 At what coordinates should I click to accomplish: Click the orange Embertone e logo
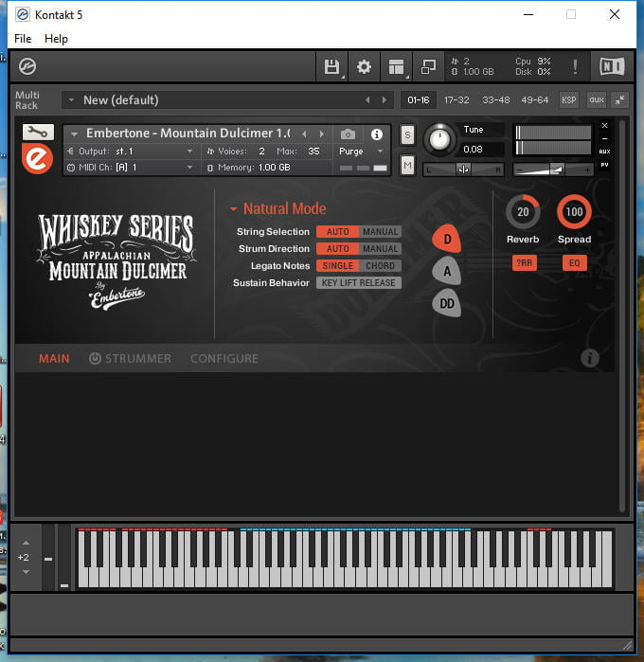pos(37,159)
